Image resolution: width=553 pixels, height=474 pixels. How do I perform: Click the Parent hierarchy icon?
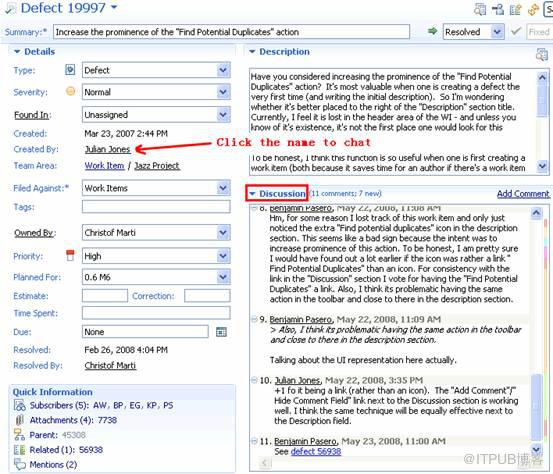coord(19,435)
